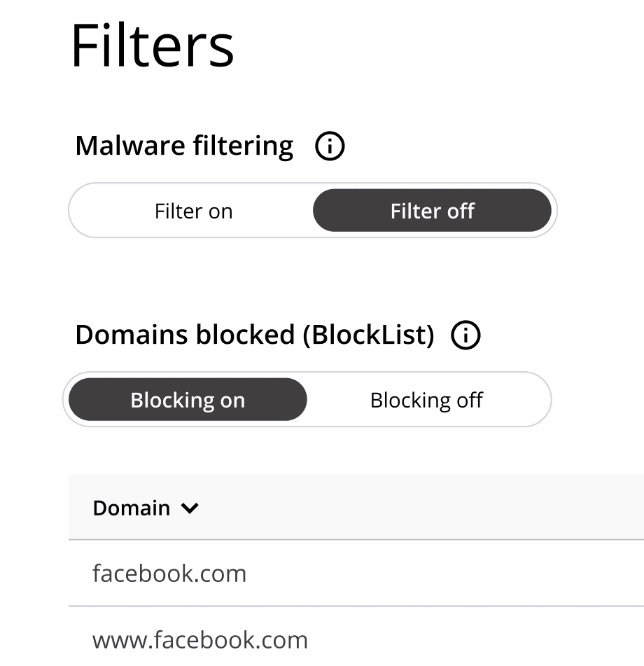Screen dimensions: 644x666
Task: Select the Filter off option
Action: click(432, 211)
